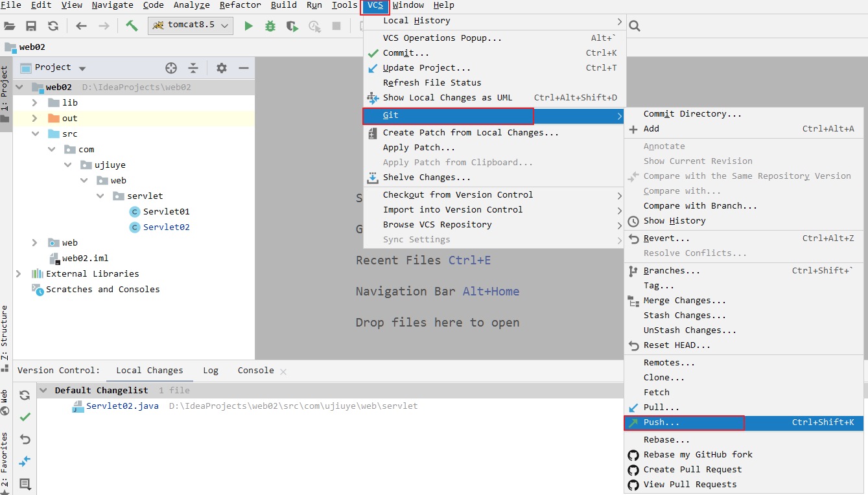Select Update Project... in VCS menu

coord(495,68)
